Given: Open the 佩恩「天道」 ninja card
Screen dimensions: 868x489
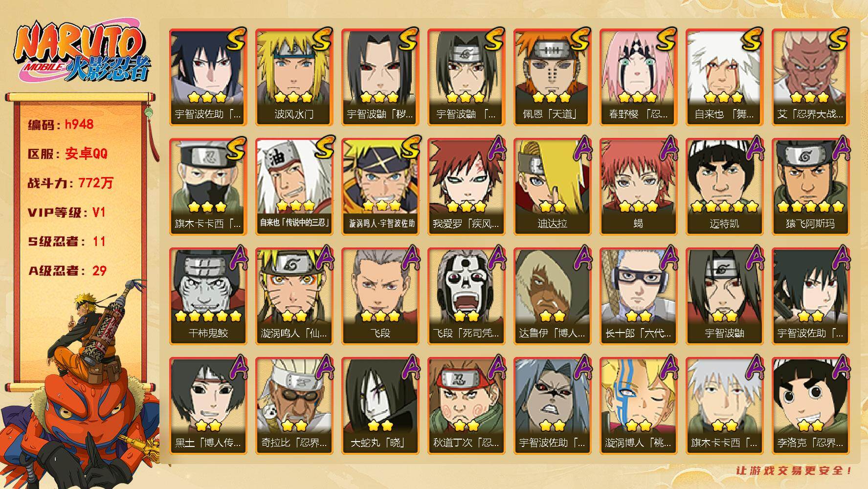Looking at the screenshot, I should click(x=552, y=77).
